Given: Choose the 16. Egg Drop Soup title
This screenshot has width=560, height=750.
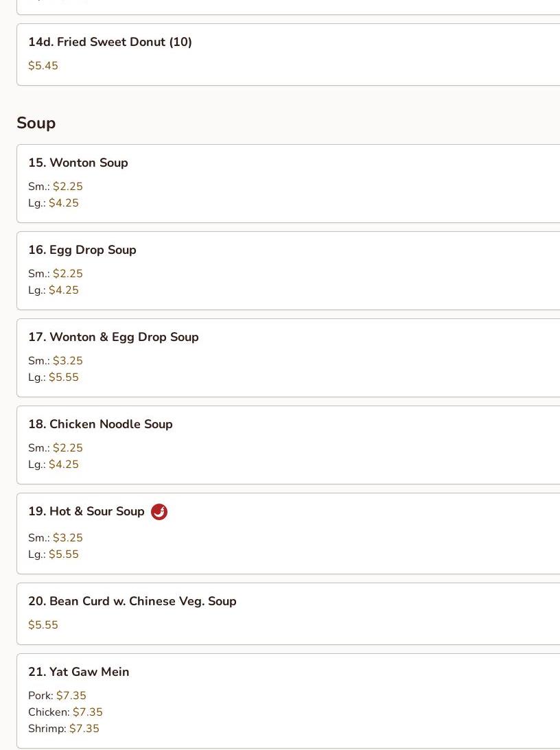Looking at the screenshot, I should coord(82,250).
